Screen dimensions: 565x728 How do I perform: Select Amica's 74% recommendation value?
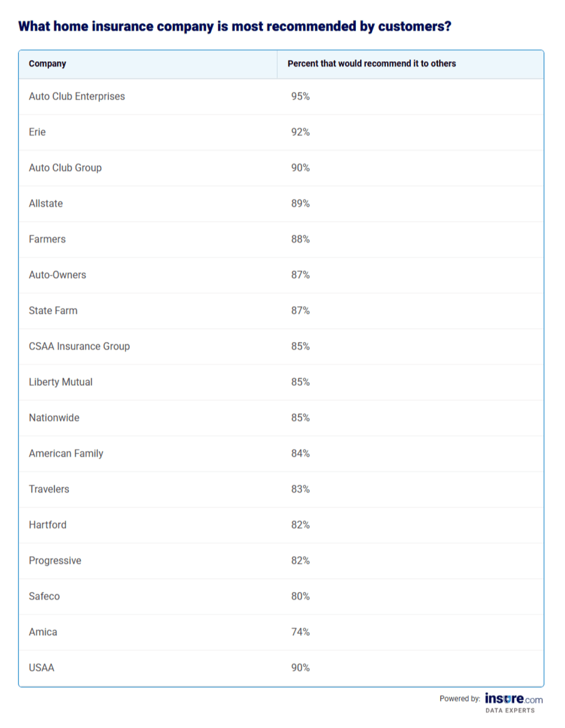pyautogui.click(x=300, y=632)
